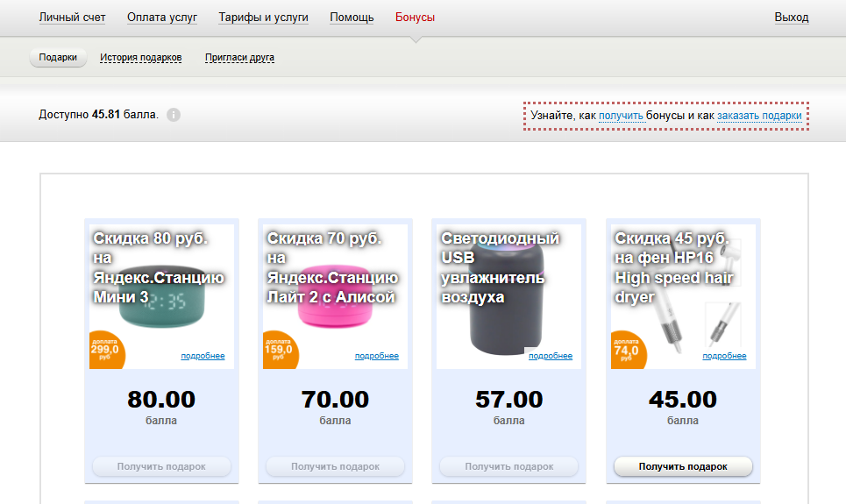846x504 pixels.
Task: Open the Помощь menu item
Action: (352, 18)
